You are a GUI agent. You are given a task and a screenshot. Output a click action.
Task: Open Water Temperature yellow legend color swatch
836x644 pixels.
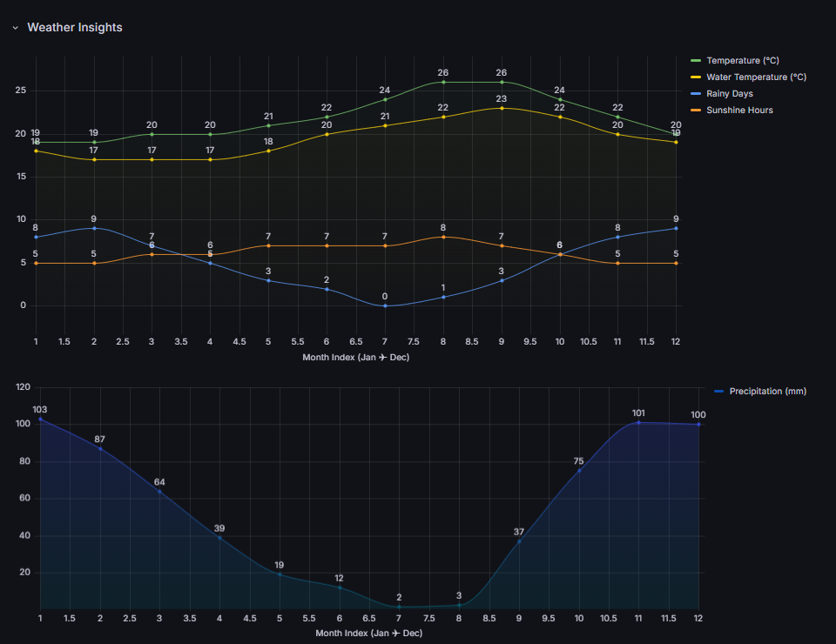695,77
